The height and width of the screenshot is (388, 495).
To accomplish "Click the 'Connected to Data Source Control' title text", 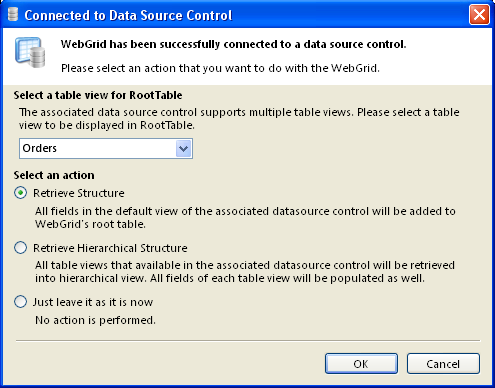I will tap(128, 15).
